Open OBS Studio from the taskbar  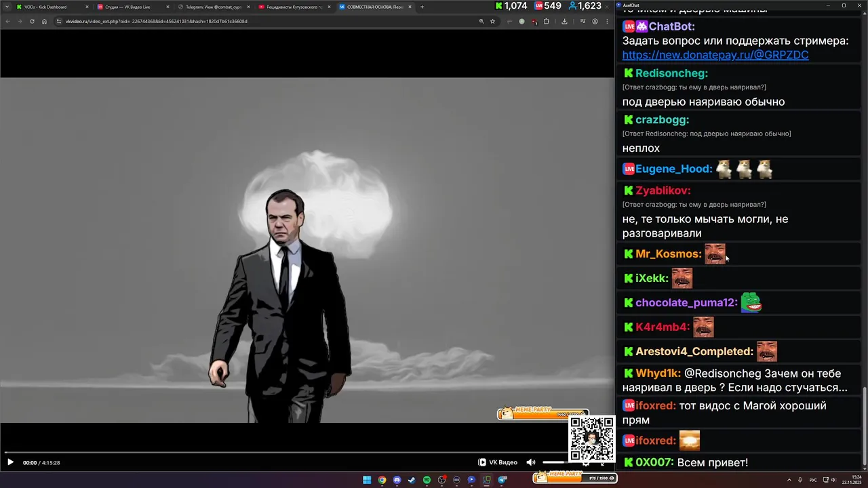tap(441, 480)
